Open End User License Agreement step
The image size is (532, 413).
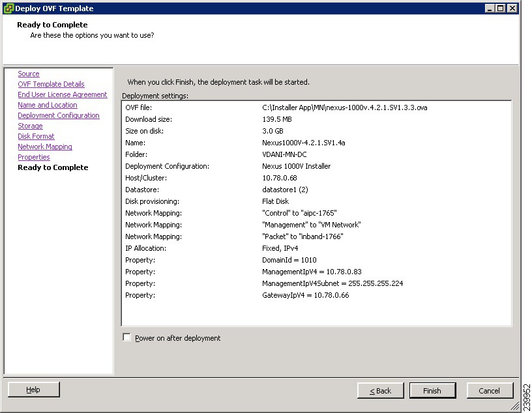(63, 94)
